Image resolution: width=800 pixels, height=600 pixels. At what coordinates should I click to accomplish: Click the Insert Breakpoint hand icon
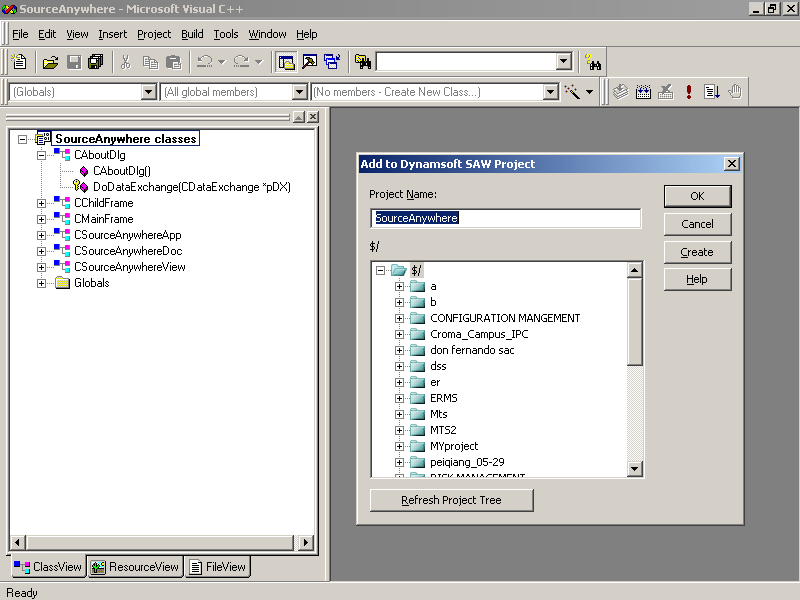(735, 92)
